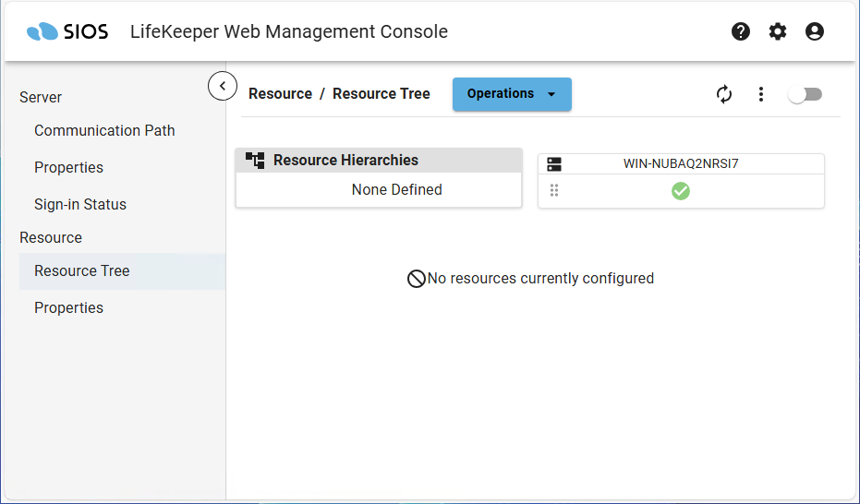Viewport: 860px width, 504px height.
Task: Click the server icon beside WIN-NUBAQ2NRSI7
Action: [x=554, y=164]
